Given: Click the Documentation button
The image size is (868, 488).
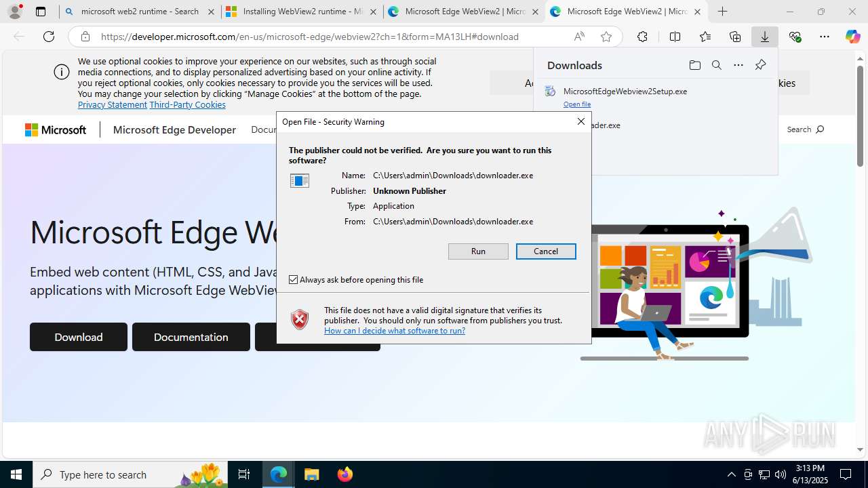Looking at the screenshot, I should 191,337.
